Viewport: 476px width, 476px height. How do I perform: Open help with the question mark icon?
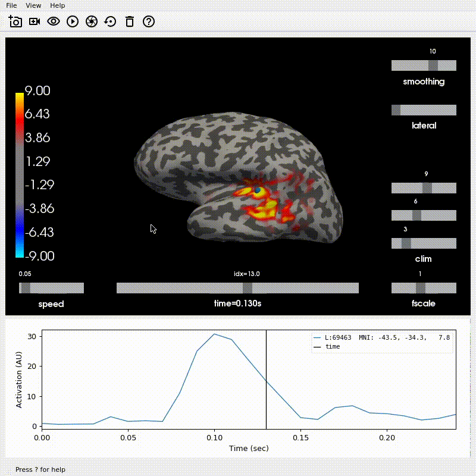[149, 21]
